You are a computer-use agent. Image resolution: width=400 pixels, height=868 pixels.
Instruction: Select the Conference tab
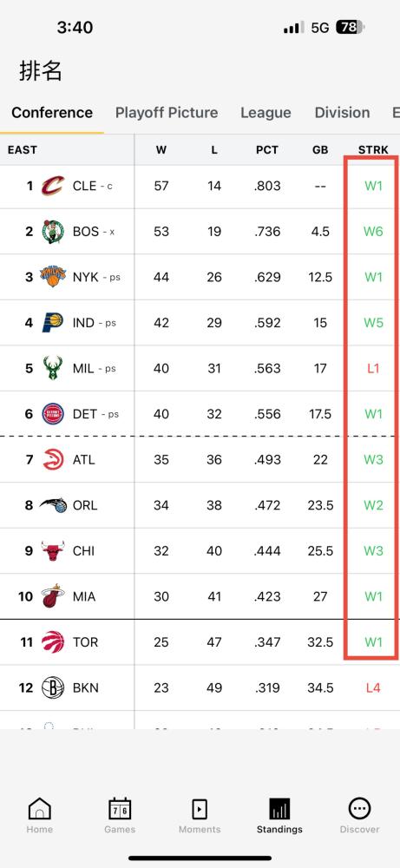[52, 112]
